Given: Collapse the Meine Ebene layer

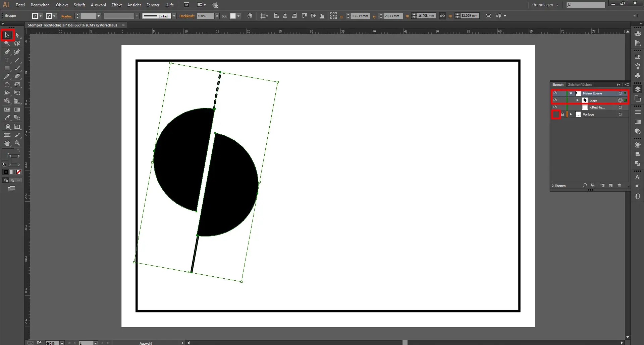Looking at the screenshot, I should [x=571, y=93].
